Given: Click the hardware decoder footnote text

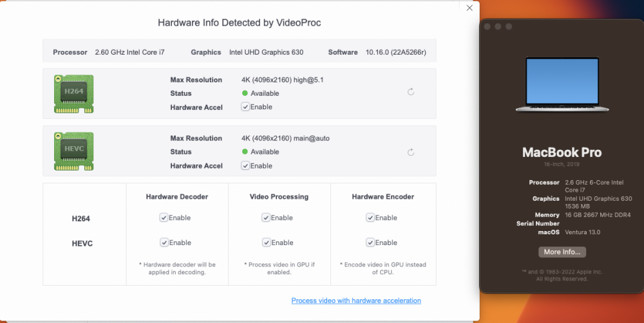Looking at the screenshot, I should click(x=177, y=268).
